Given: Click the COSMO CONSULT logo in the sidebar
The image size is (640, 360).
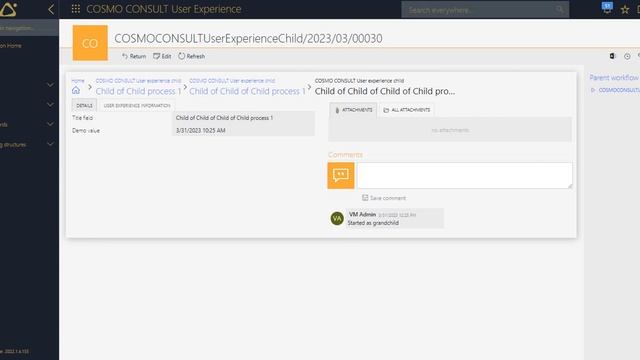Looking at the screenshot, I should pyautogui.click(x=8, y=9).
